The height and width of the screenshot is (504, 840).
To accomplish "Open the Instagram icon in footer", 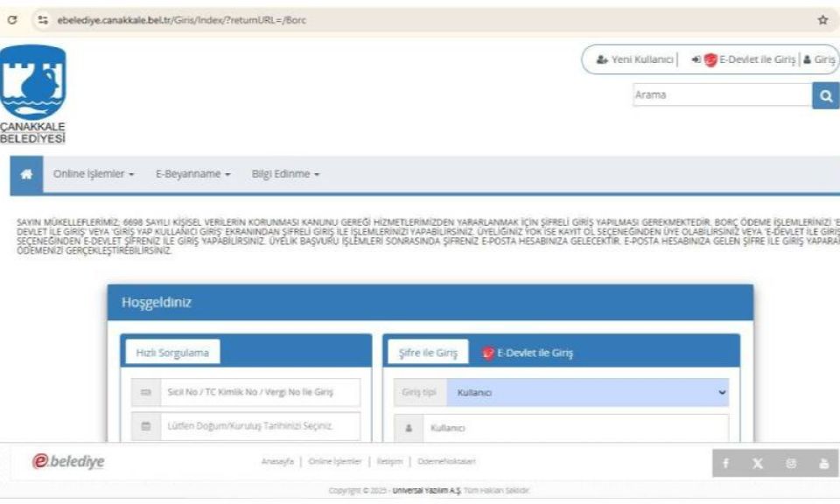I will click(790, 463).
